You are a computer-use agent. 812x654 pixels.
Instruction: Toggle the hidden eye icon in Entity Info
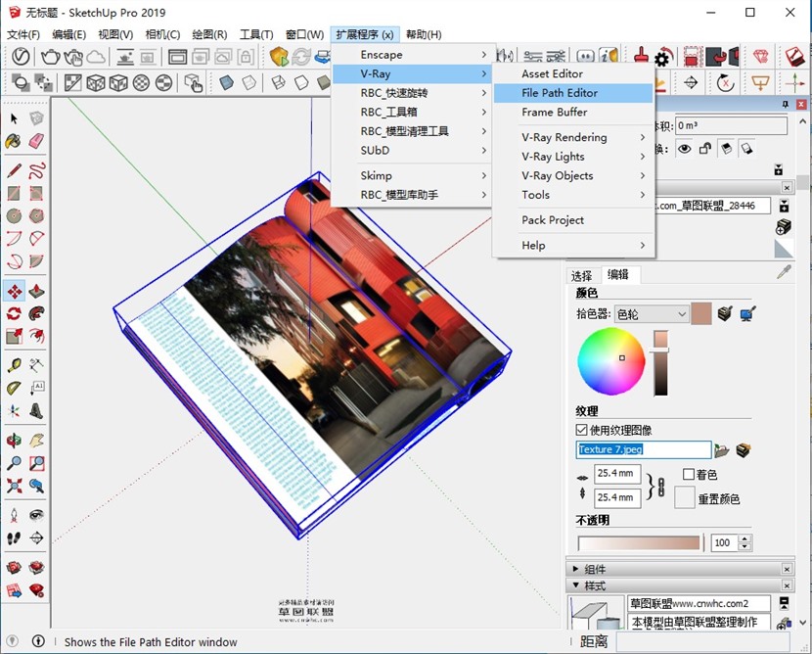coord(685,149)
